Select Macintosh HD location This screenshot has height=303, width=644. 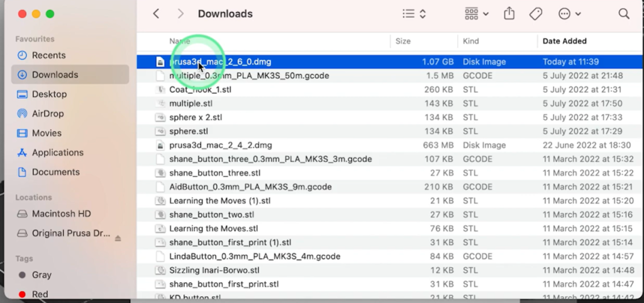61,214
